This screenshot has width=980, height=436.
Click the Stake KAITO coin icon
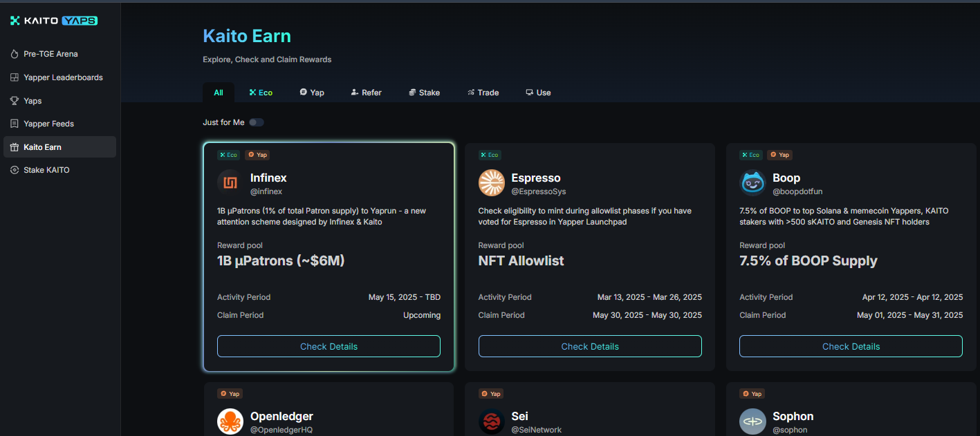coord(15,170)
